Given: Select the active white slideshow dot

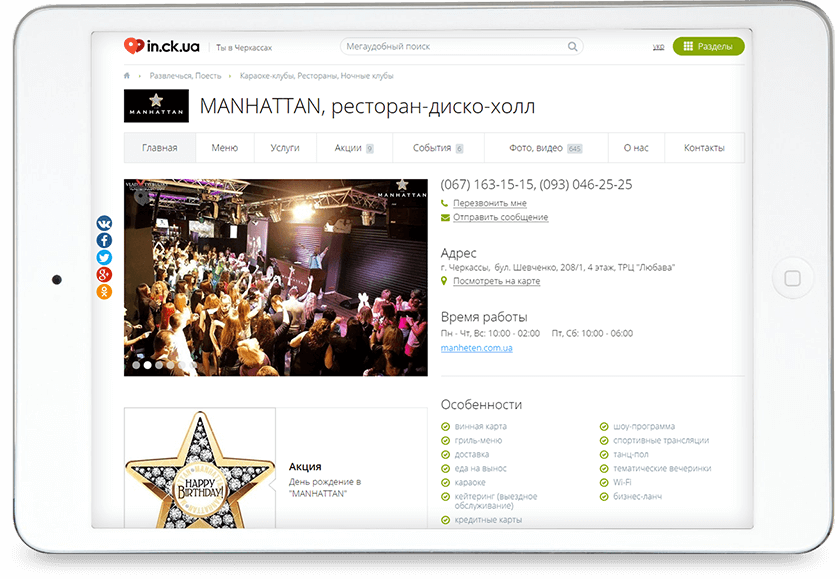Looking at the screenshot, I should 147,365.
